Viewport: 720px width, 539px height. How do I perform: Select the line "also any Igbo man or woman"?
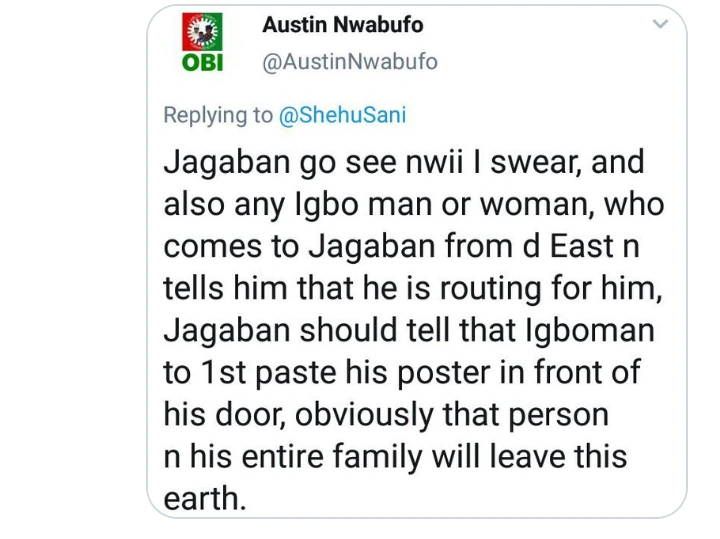point(413,204)
